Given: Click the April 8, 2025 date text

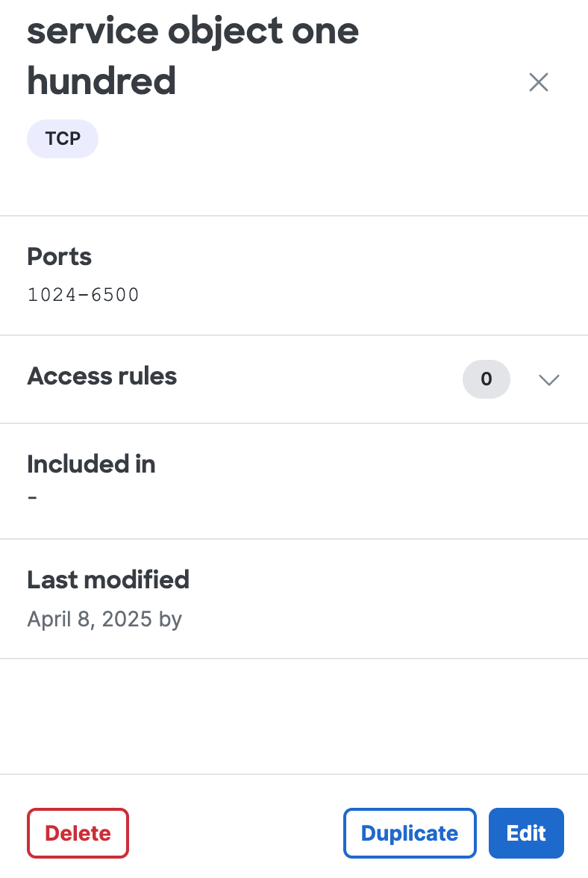Looking at the screenshot, I should coord(90,619).
